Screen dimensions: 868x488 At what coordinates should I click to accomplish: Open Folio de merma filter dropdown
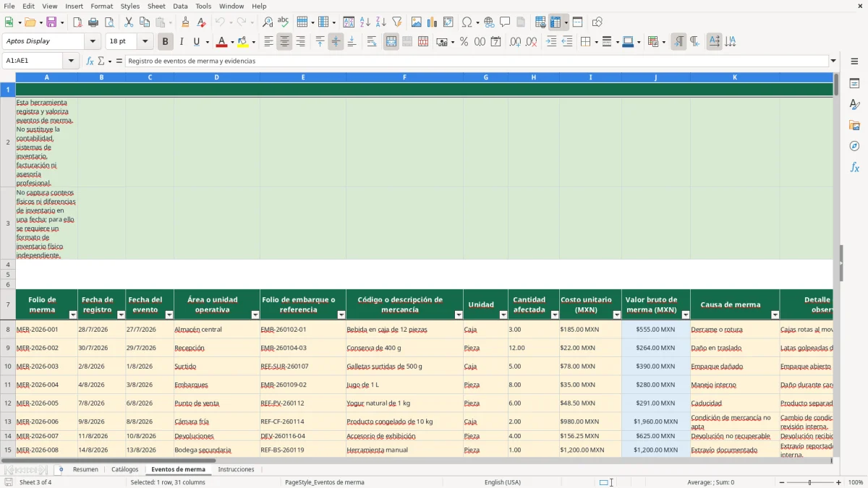72,314
